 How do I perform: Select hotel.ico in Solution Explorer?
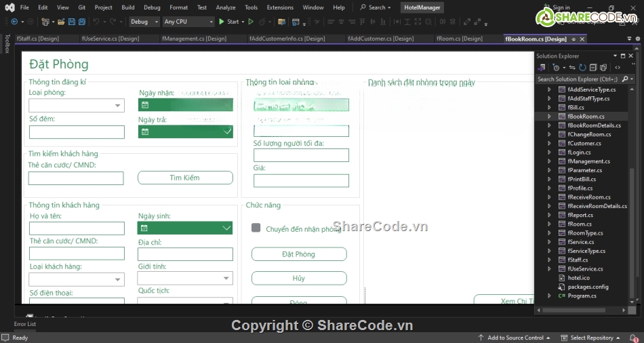pyautogui.click(x=578, y=278)
